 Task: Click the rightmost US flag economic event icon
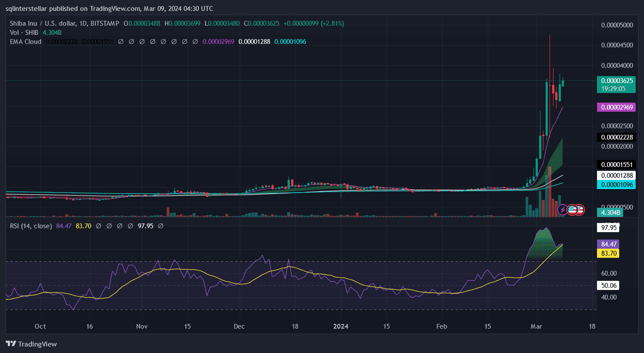580,210
